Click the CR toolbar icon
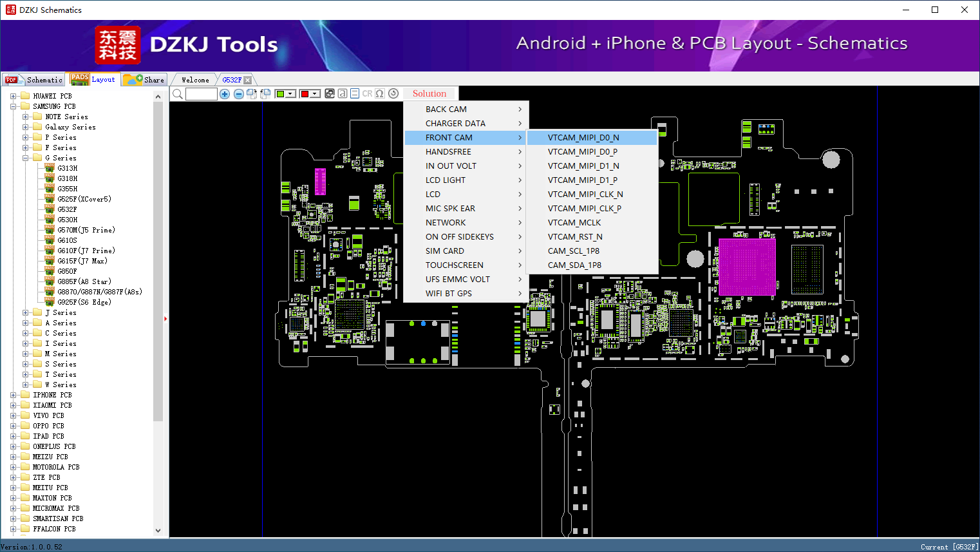This screenshot has height=552, width=980. tap(367, 93)
